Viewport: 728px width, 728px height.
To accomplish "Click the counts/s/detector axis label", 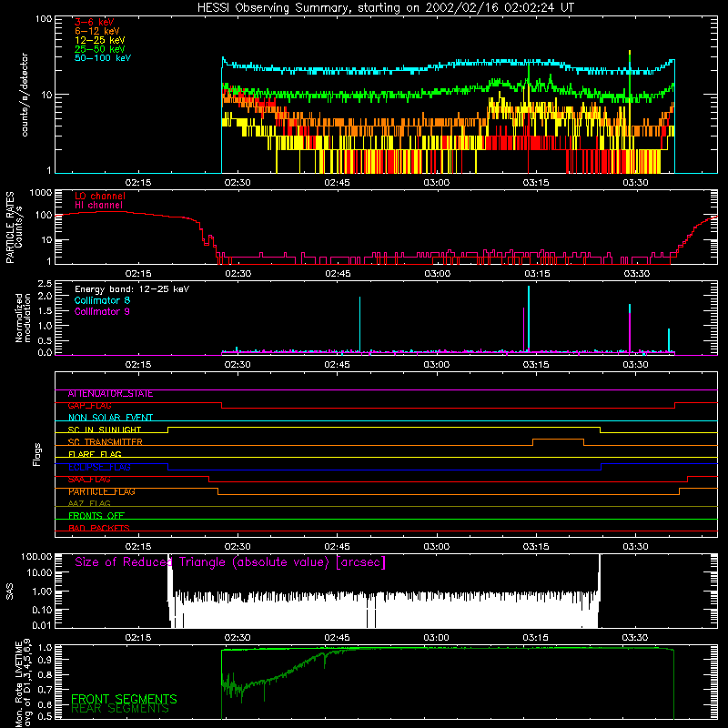I will (25, 95).
